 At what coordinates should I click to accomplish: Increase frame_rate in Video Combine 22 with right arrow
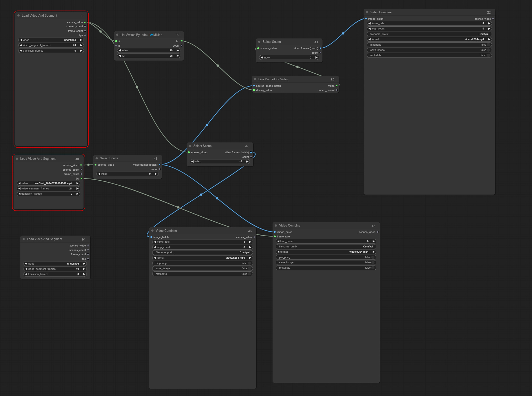489,23
